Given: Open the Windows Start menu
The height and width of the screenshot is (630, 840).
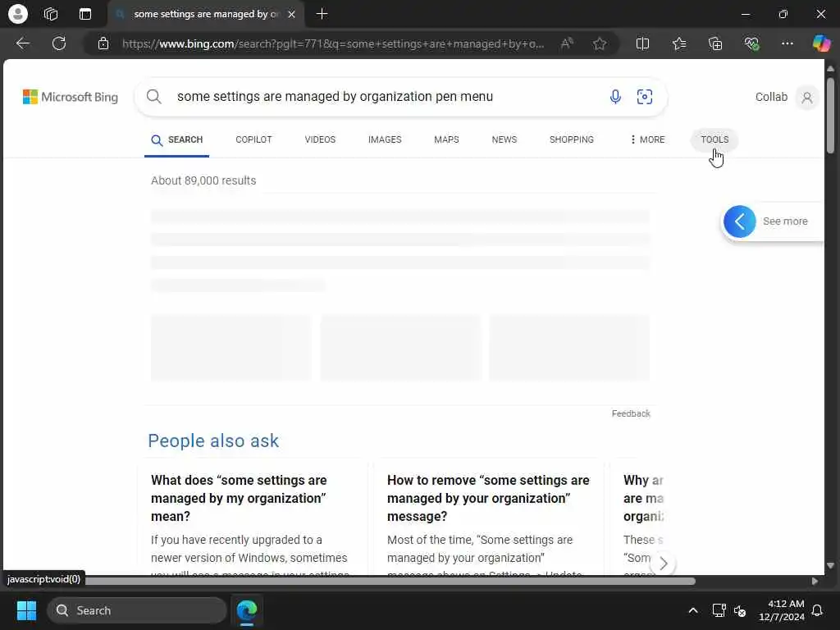Looking at the screenshot, I should pyautogui.click(x=26, y=610).
